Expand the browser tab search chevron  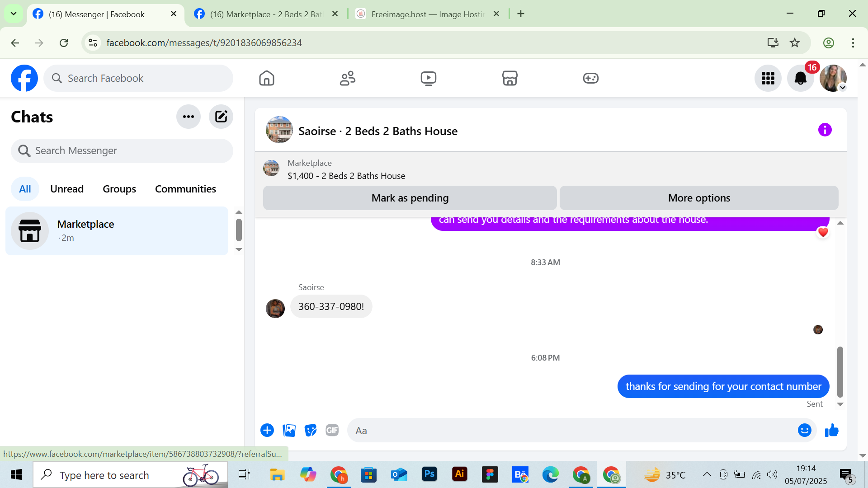tap(14, 14)
